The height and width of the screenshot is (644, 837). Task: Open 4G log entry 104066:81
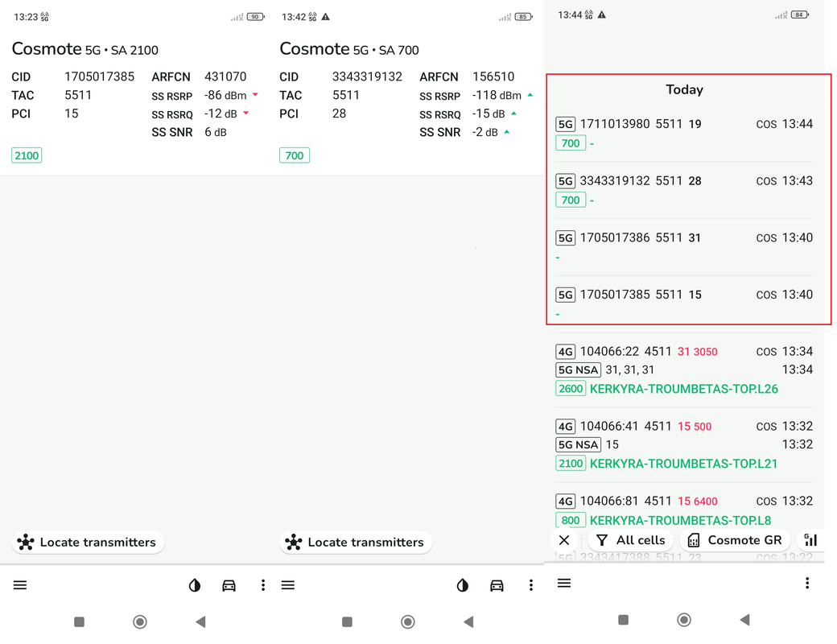[x=684, y=510]
